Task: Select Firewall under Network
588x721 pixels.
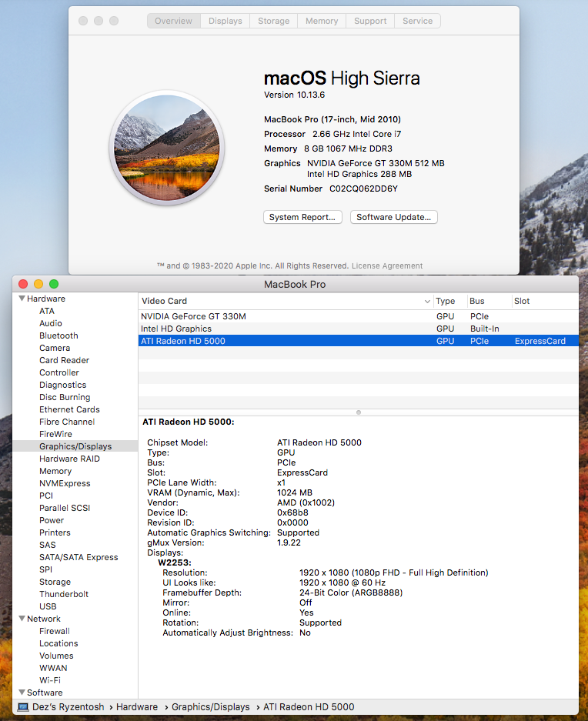Action: coord(55,631)
